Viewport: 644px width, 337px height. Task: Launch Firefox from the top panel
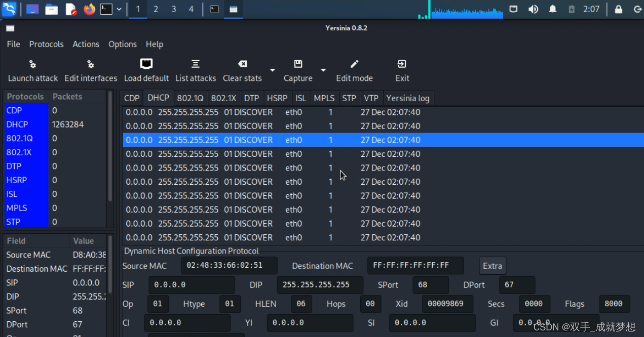[89, 9]
